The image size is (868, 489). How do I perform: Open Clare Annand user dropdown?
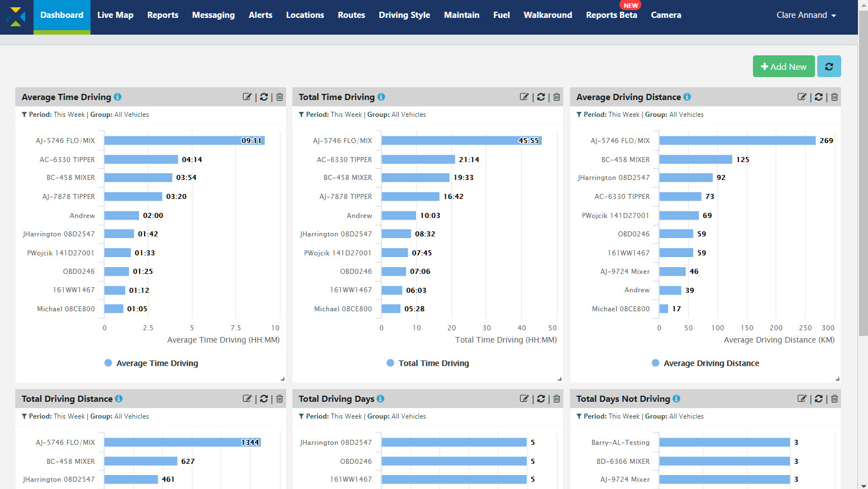coord(805,15)
